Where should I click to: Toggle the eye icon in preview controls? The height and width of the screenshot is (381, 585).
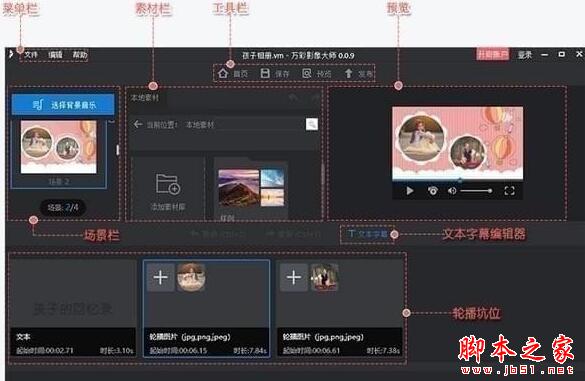pyautogui.click(x=433, y=191)
